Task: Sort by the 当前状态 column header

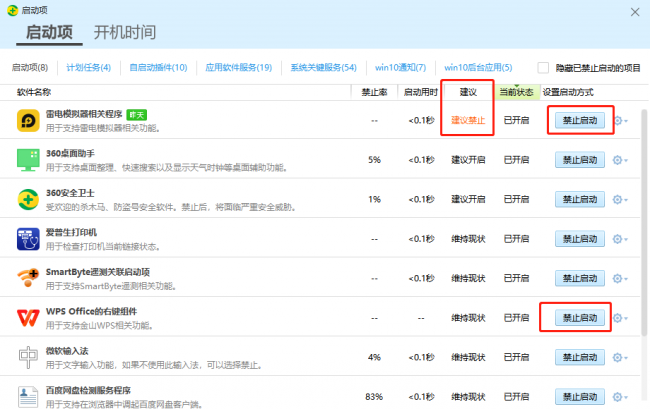Action: pyautogui.click(x=517, y=92)
